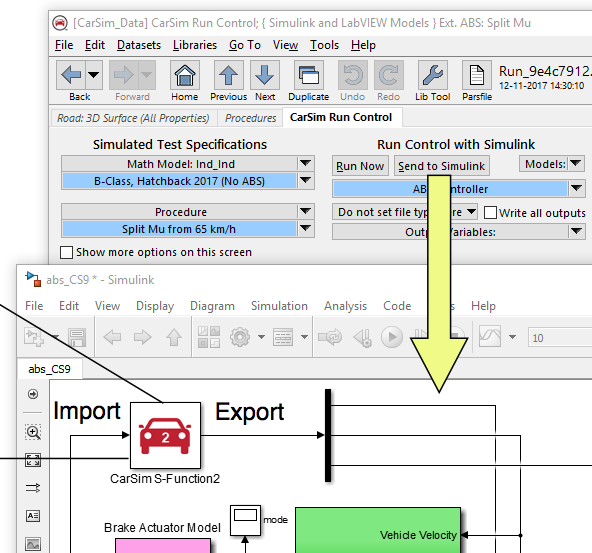Go to the CarSim Home screen
Viewport: 592px width, 553px height.
[185, 75]
